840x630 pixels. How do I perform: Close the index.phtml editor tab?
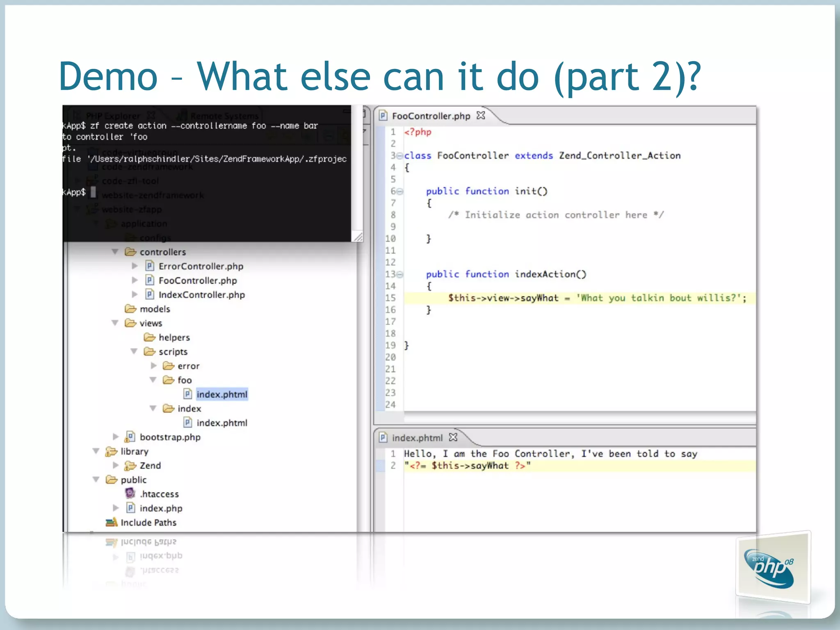[x=453, y=438]
